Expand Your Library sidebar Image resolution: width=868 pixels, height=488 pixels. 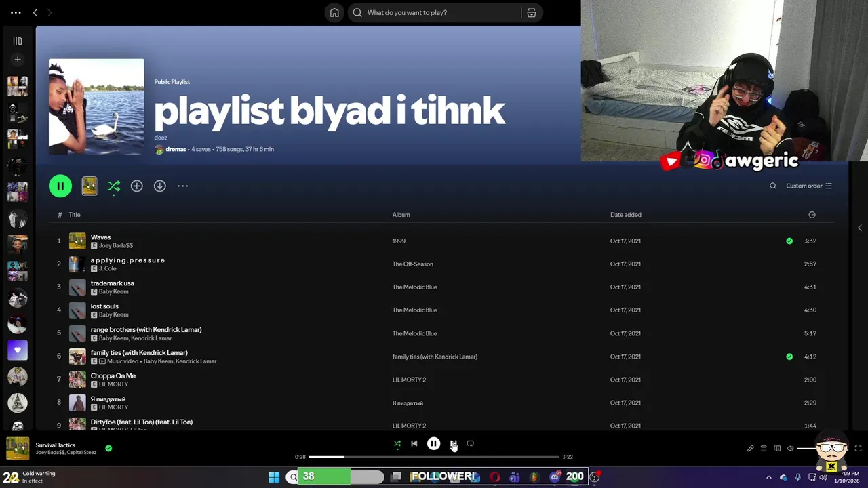(18, 41)
